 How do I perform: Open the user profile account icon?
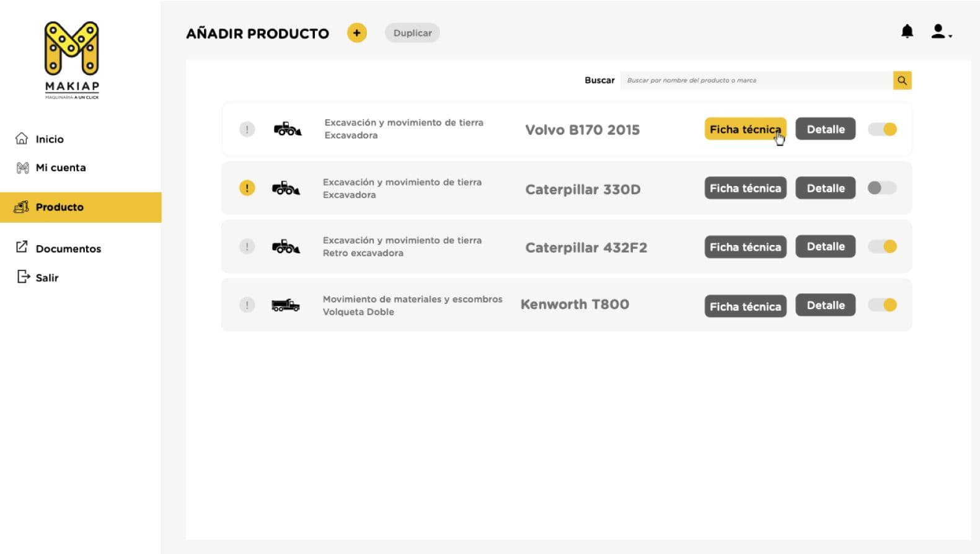tap(941, 32)
